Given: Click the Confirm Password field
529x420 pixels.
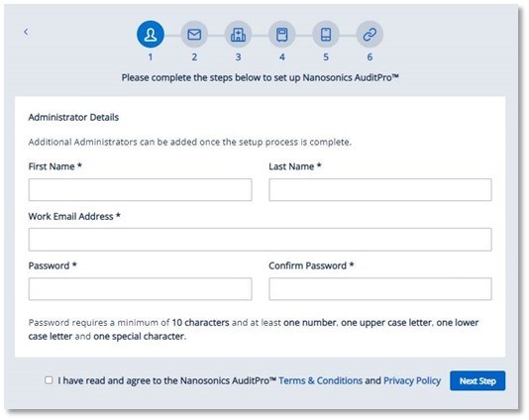Looking at the screenshot, I should pyautogui.click(x=380, y=289).
